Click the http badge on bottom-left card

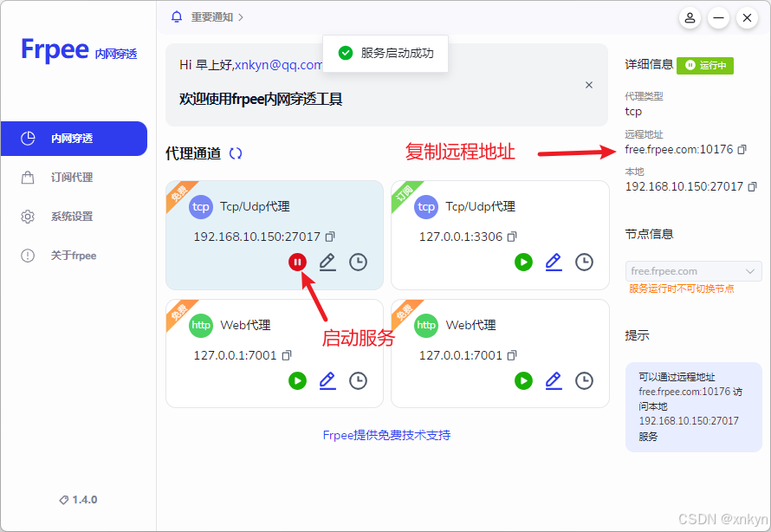pos(201,326)
